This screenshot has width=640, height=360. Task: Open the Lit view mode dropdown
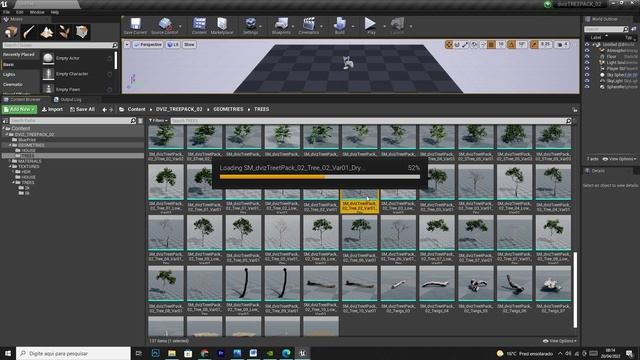point(173,44)
